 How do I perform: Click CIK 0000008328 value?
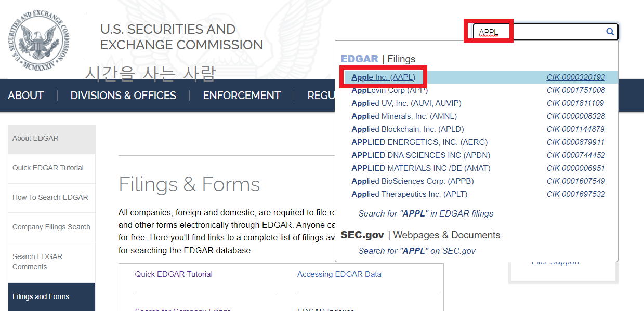(576, 116)
